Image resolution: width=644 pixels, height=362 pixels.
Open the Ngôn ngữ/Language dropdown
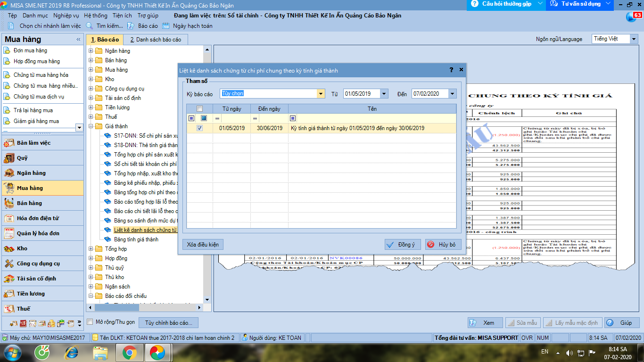click(x=634, y=39)
